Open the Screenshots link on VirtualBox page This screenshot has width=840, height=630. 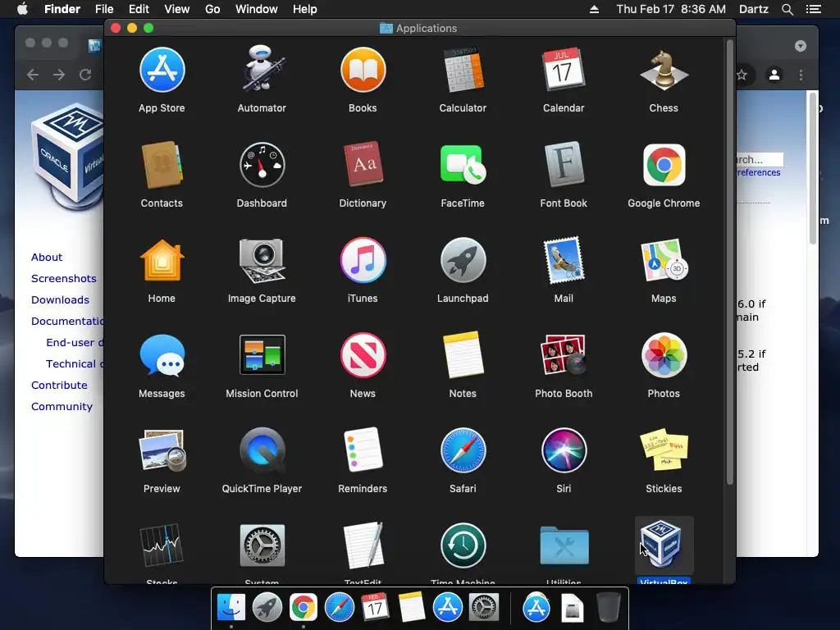[x=64, y=279]
